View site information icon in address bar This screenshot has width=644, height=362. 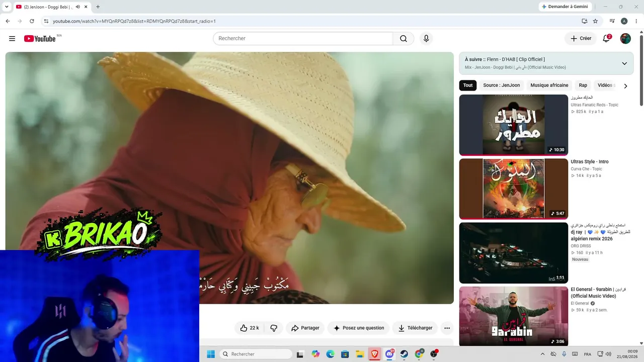coord(46,21)
